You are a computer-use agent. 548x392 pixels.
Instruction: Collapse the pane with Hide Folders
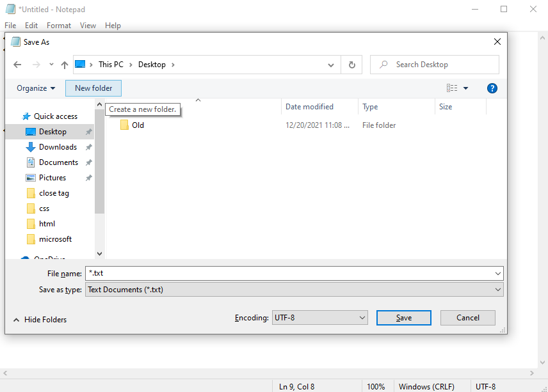tap(40, 320)
